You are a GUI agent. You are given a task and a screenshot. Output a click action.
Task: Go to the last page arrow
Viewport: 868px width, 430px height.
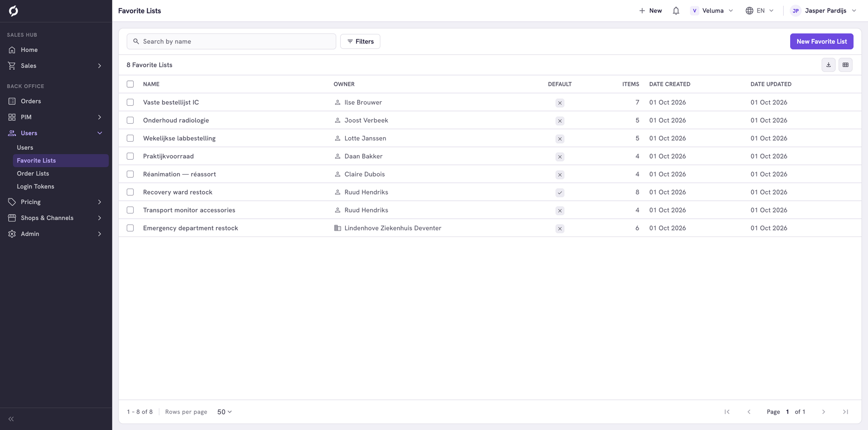[846, 412]
